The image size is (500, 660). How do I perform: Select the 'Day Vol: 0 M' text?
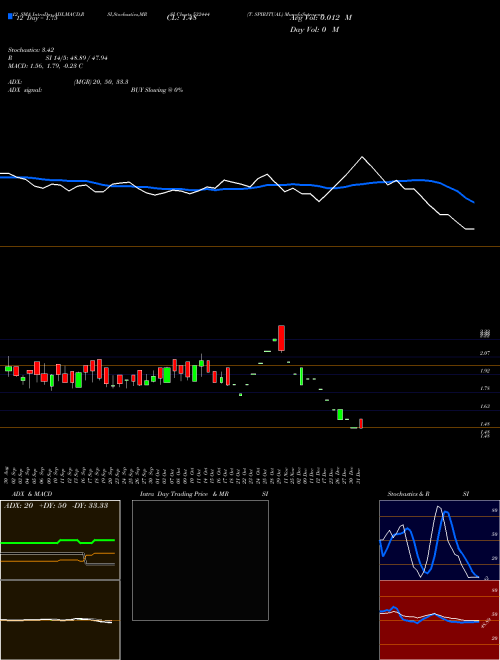[x=314, y=29]
